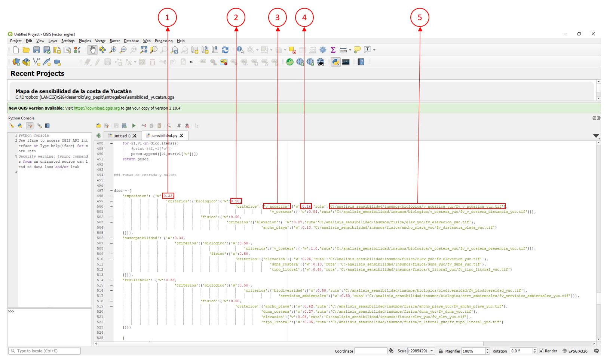Viewport: 613px width, 364px height.
Task: Open the Scale dropdown arrow
Action: point(432,351)
